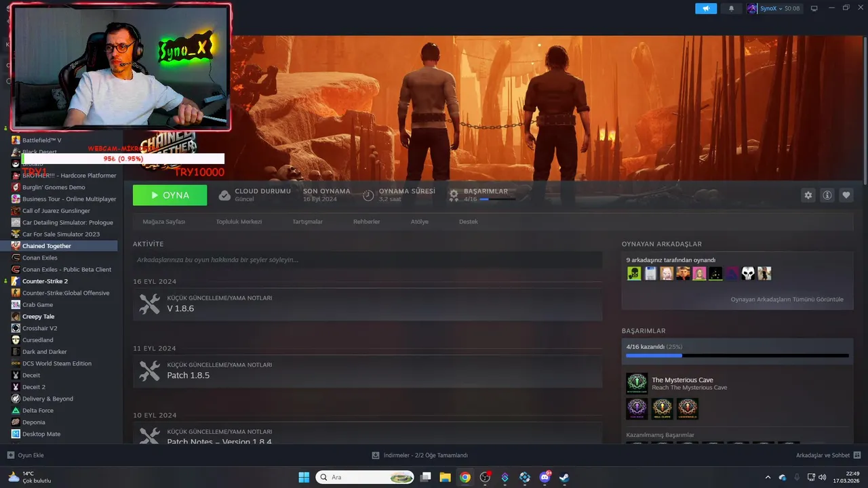The height and width of the screenshot is (488, 868).
Task: Click the weather widget 14°C
Action: 29,477
